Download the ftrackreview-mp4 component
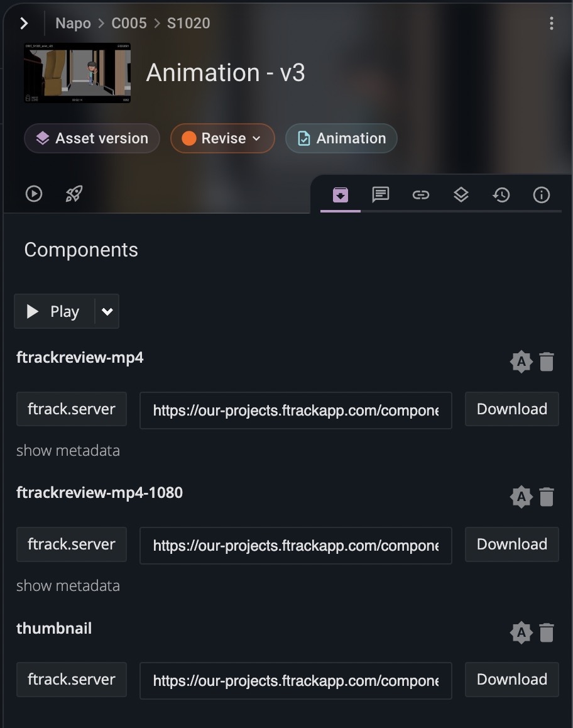 coord(511,409)
